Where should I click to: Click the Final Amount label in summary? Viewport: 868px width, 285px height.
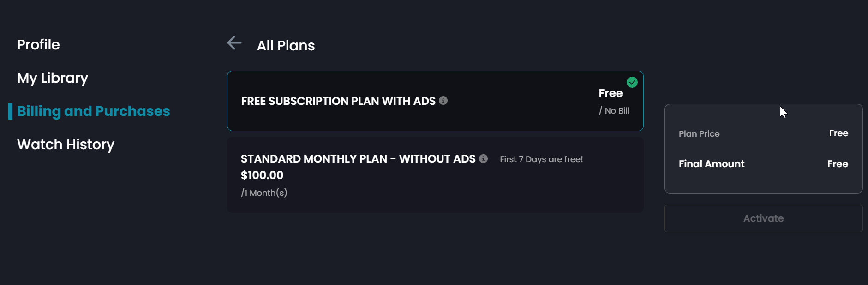(711, 164)
